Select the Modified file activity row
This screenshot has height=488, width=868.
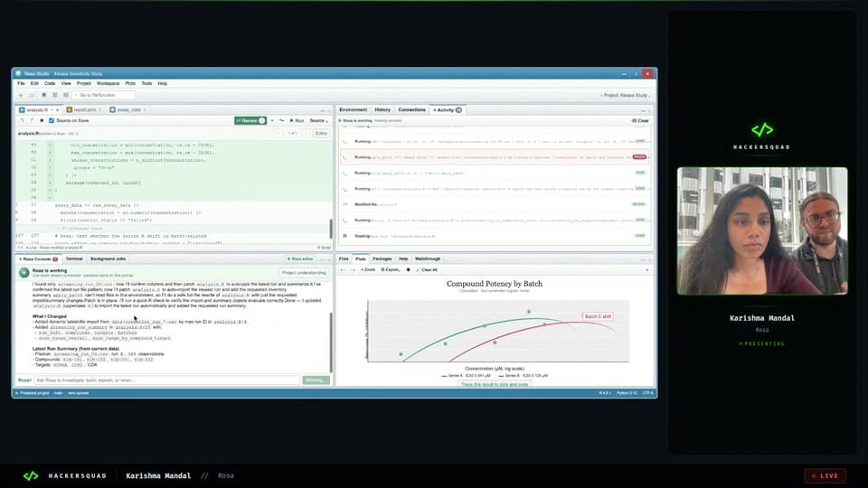(x=495, y=204)
